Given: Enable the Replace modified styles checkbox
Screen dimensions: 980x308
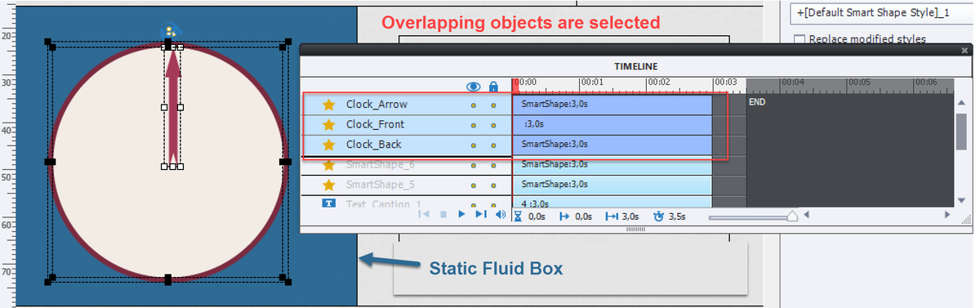Looking at the screenshot, I should click(x=800, y=39).
